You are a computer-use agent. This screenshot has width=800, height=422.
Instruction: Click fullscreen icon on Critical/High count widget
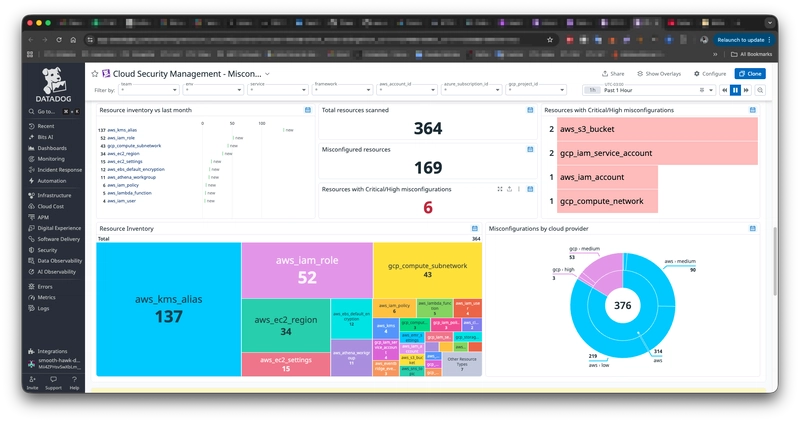pos(499,189)
